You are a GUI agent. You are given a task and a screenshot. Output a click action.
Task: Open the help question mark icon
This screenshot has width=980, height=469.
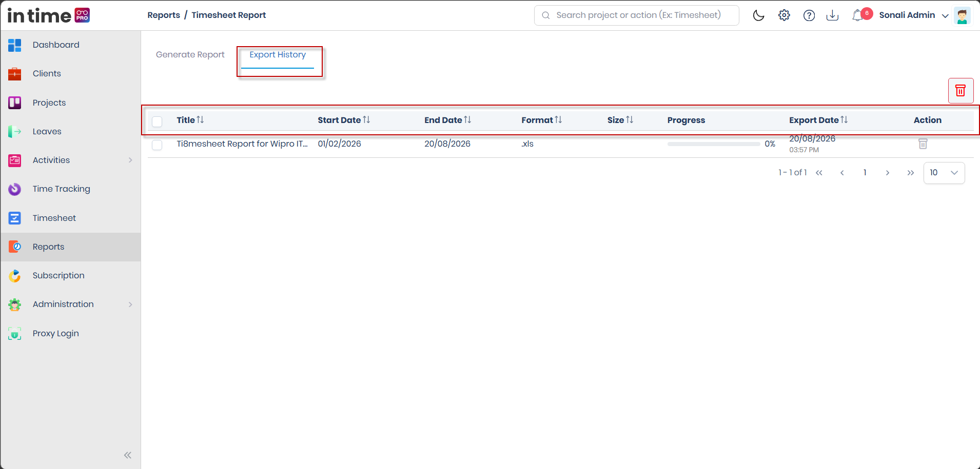(809, 15)
